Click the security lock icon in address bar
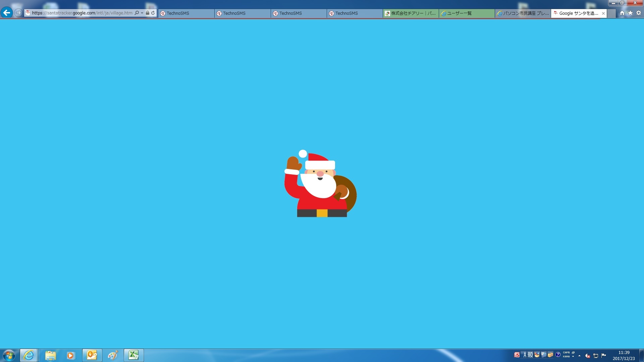The image size is (644, 362). tap(148, 13)
